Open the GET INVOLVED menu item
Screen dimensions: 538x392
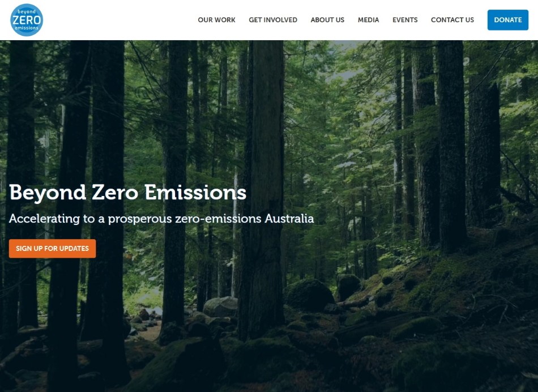click(x=273, y=20)
